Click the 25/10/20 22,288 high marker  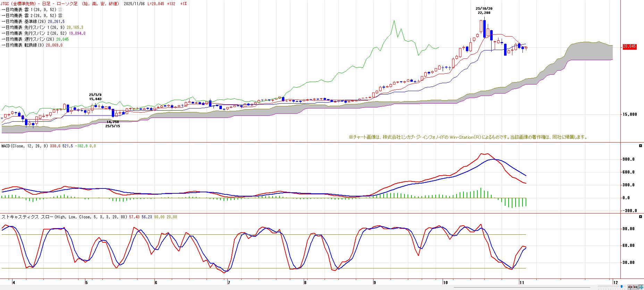[x=484, y=10]
